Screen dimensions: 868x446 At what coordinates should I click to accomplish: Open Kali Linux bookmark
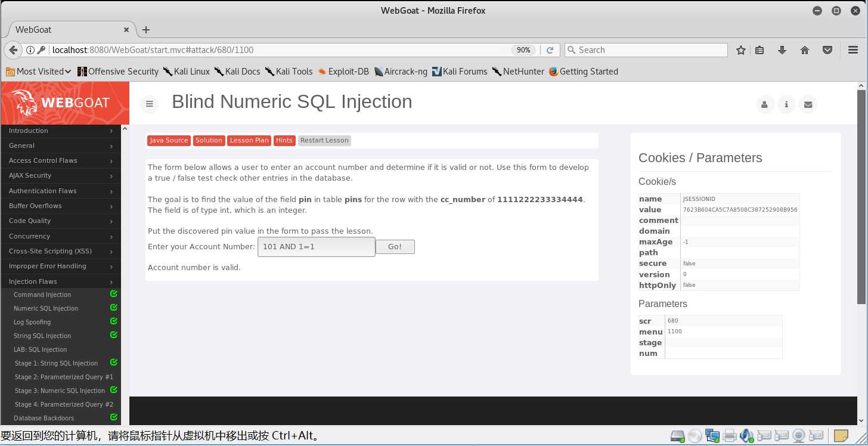click(186, 72)
